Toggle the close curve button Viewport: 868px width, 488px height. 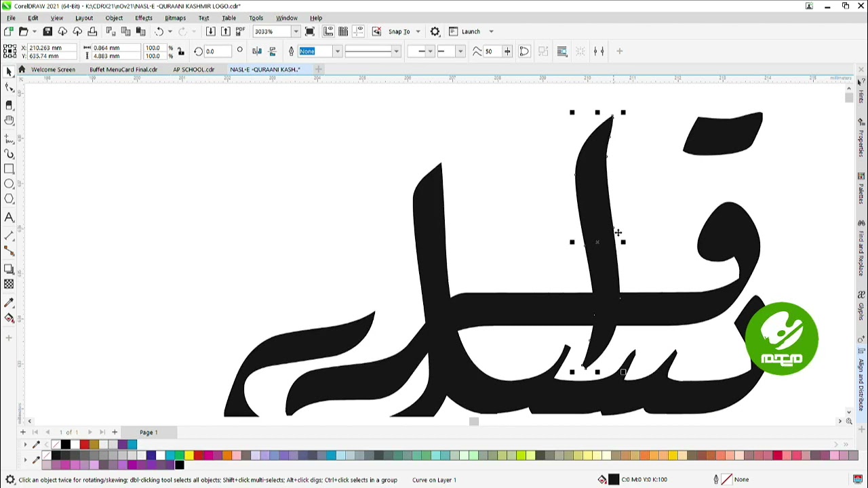(524, 52)
